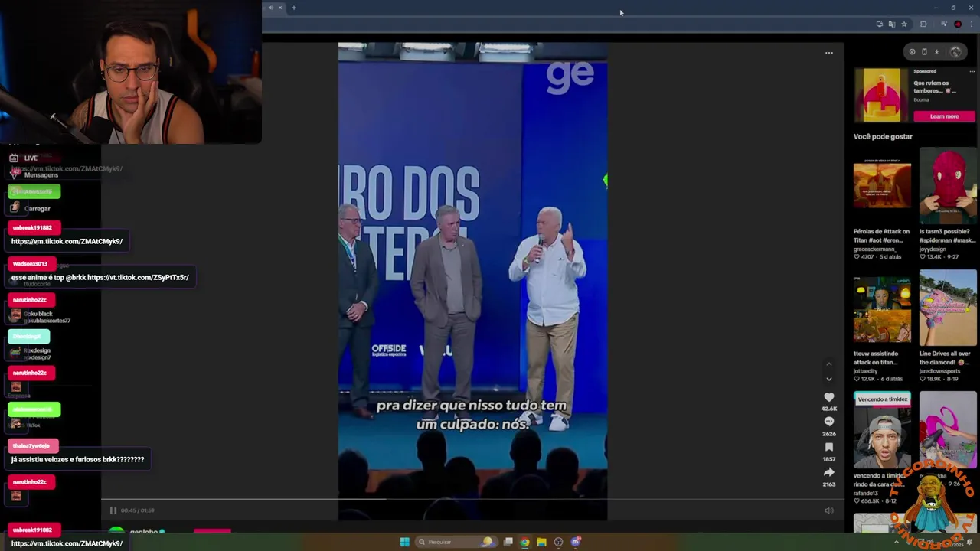Image resolution: width=980 pixels, height=551 pixels.
Task: Bookmark page with Chrome star icon
Action: [904, 24]
